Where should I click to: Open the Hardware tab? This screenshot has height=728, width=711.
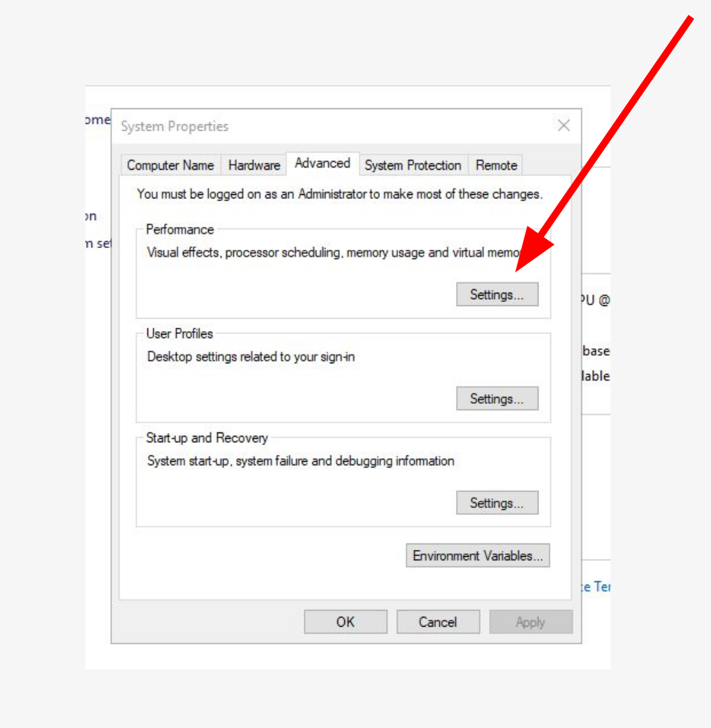click(254, 165)
